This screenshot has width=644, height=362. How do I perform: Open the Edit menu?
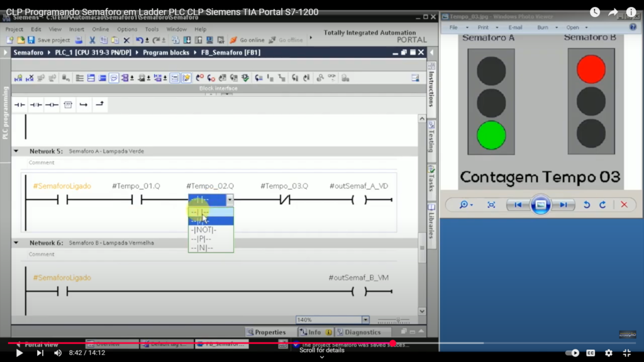36,29
